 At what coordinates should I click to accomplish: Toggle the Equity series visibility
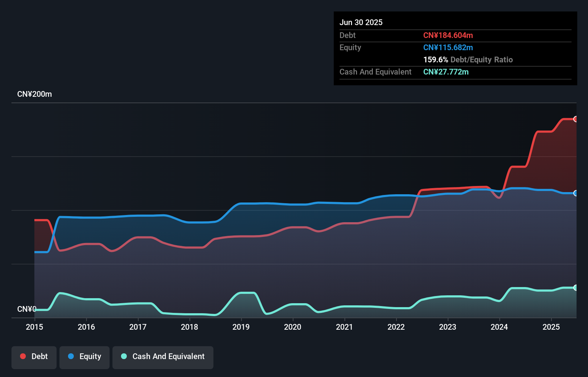pyautogui.click(x=84, y=357)
